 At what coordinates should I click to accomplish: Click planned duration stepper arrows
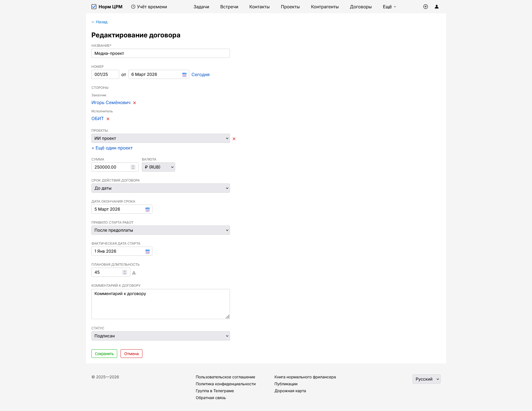pos(125,272)
